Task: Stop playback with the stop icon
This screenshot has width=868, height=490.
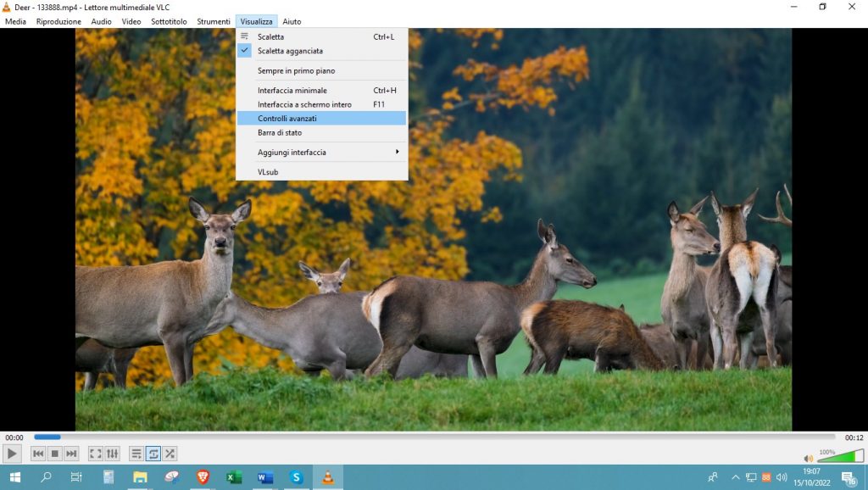Action: coord(54,454)
